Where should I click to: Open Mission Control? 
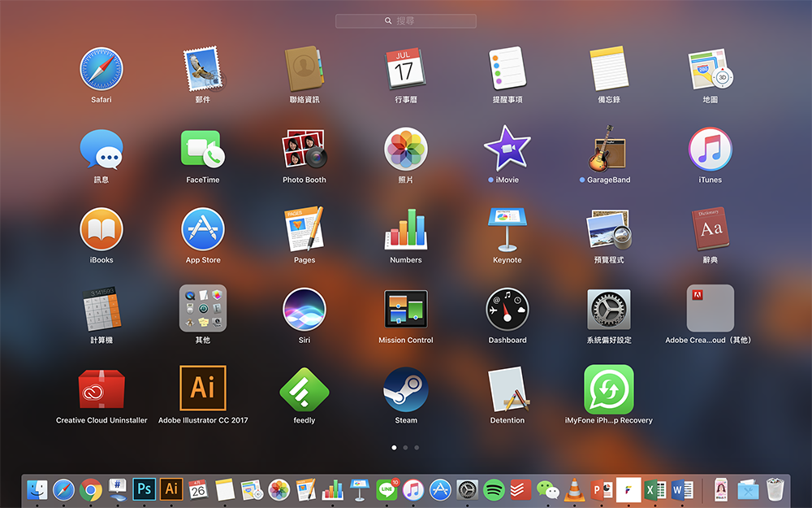[x=405, y=310]
